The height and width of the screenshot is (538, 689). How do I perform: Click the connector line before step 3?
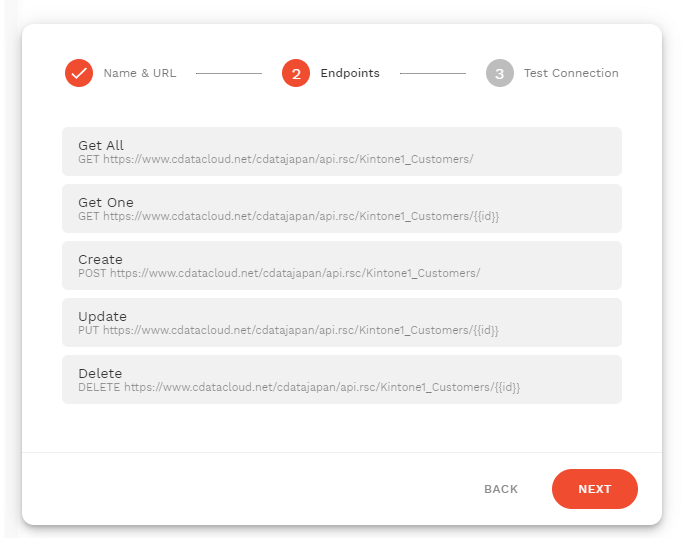pos(432,73)
